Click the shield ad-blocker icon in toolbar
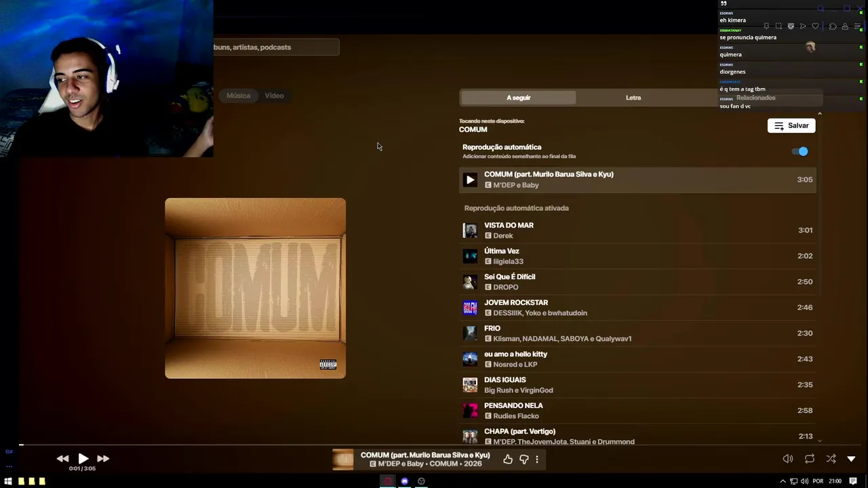This screenshot has height=488, width=868. 791,26
